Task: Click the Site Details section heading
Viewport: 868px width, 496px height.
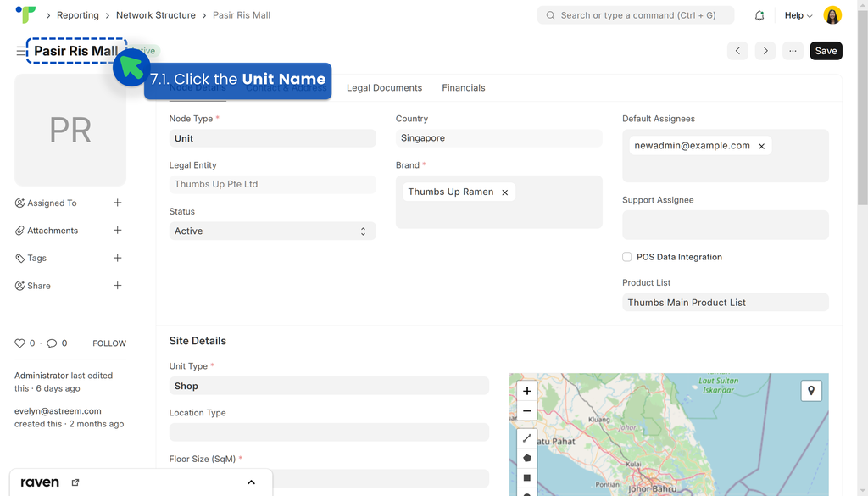Action: (x=198, y=341)
